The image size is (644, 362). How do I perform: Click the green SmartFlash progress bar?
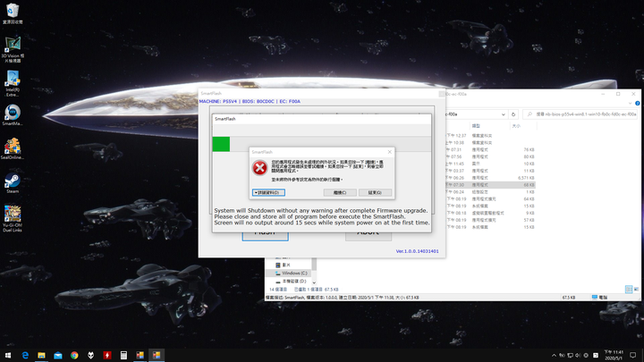pyautogui.click(x=221, y=144)
